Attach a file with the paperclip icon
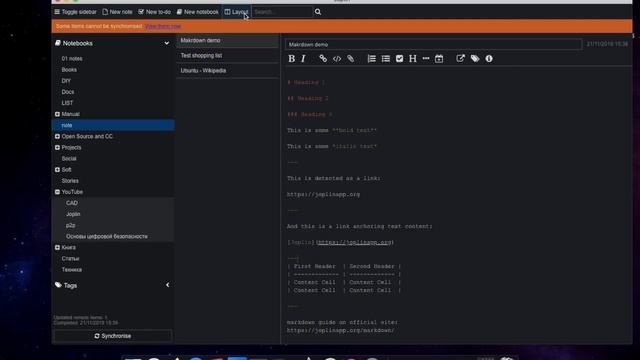The width and height of the screenshot is (640, 360). 351,59
